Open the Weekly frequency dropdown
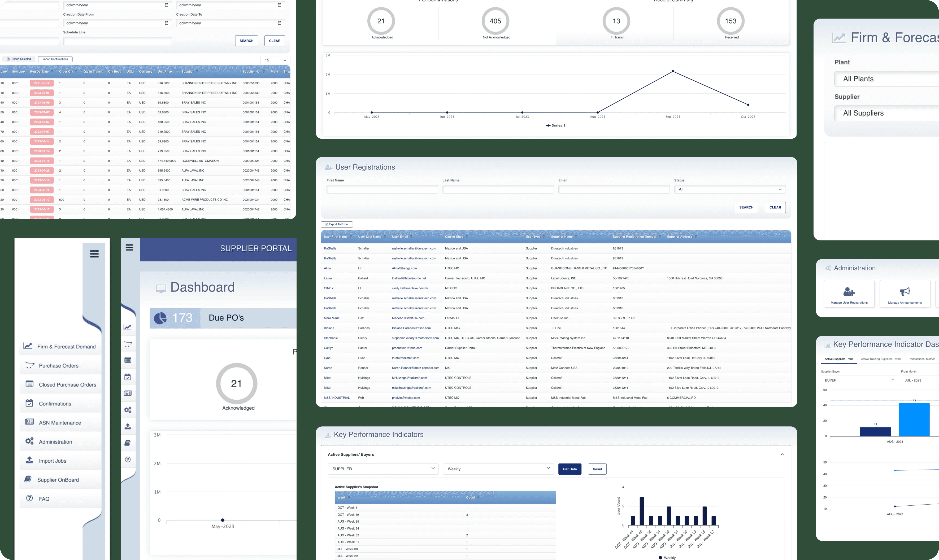Image resolution: width=939 pixels, height=560 pixels. [x=498, y=469]
